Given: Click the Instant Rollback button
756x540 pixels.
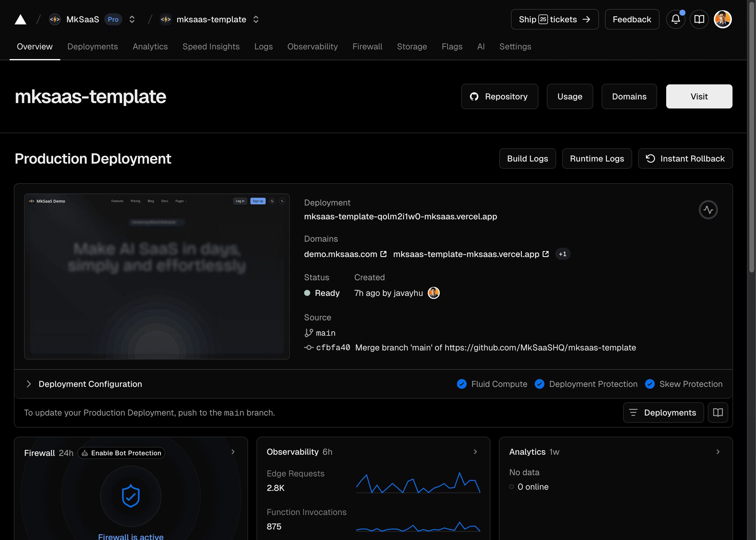Looking at the screenshot, I should 685,159.
